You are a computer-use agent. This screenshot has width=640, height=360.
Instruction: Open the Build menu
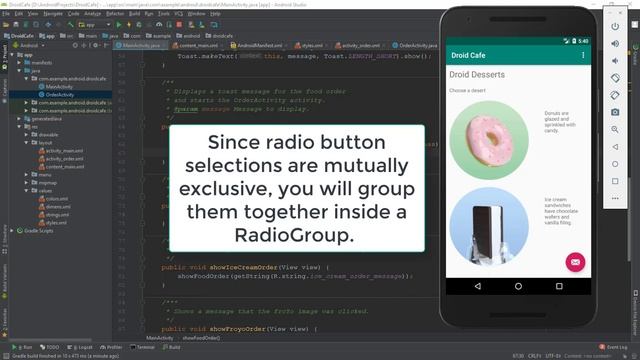coord(134,14)
